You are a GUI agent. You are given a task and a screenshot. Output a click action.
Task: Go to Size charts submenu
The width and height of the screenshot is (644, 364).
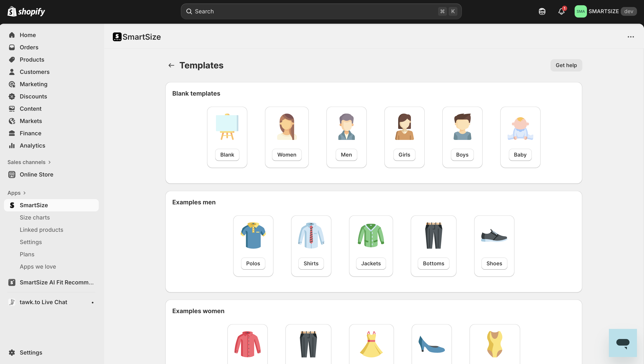35,218
